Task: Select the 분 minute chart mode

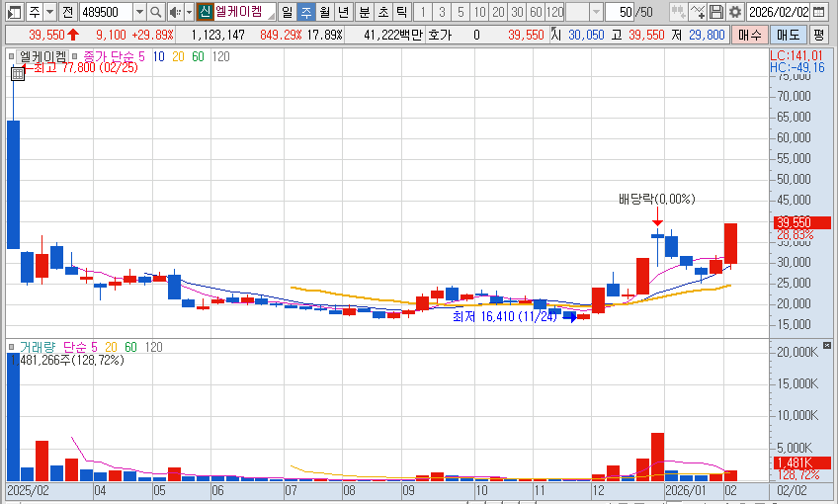Action: 365,11
